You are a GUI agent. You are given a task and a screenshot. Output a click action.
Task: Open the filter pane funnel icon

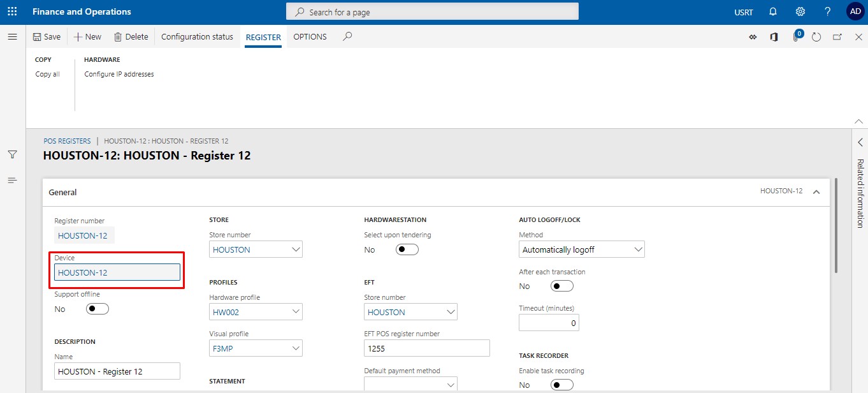click(x=12, y=154)
